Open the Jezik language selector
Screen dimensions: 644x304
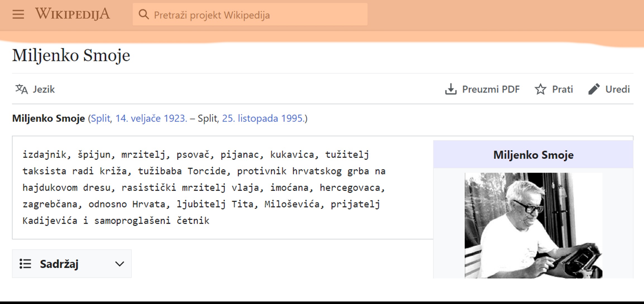44,89
